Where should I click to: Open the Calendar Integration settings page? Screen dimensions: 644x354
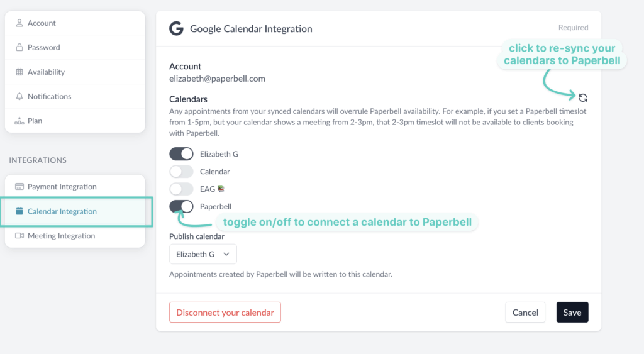point(62,211)
